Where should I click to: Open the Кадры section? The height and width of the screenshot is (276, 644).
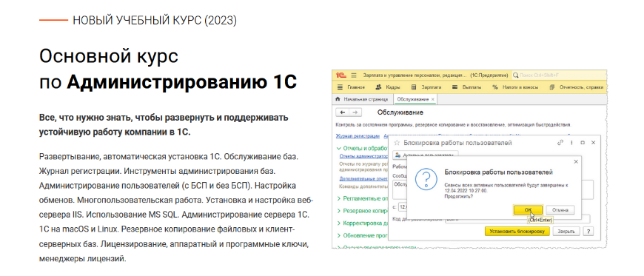coord(389,87)
